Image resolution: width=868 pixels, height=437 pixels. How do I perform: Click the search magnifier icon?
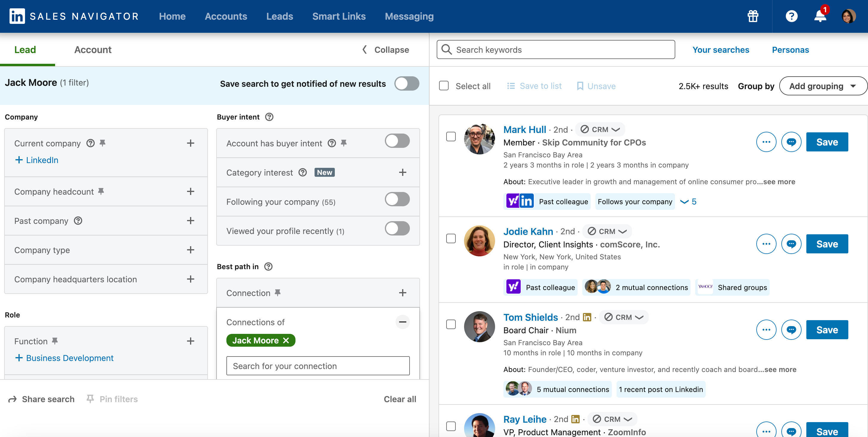click(x=447, y=49)
